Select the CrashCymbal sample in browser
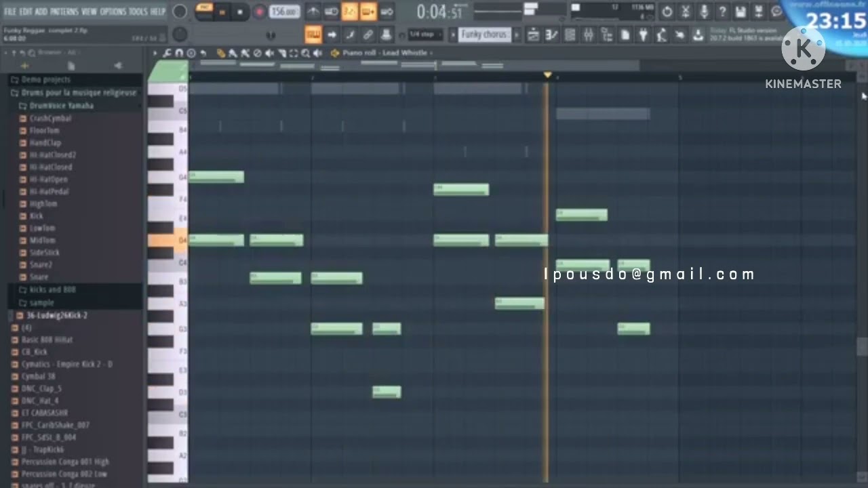This screenshot has width=868, height=488. pyautogui.click(x=50, y=118)
